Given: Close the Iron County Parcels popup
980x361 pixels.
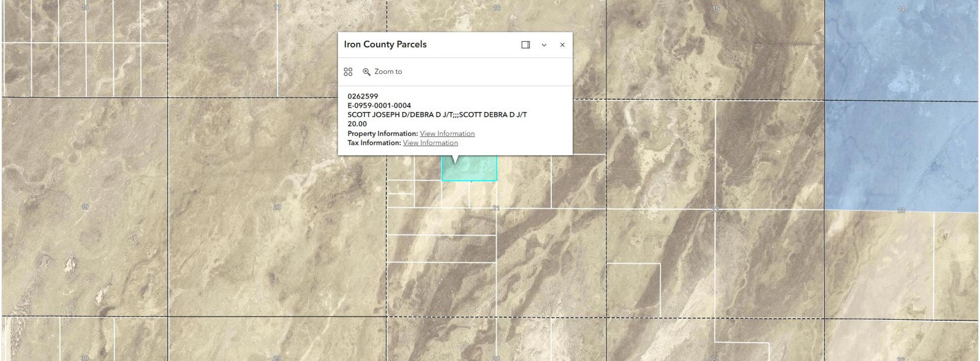Looking at the screenshot, I should [x=562, y=45].
